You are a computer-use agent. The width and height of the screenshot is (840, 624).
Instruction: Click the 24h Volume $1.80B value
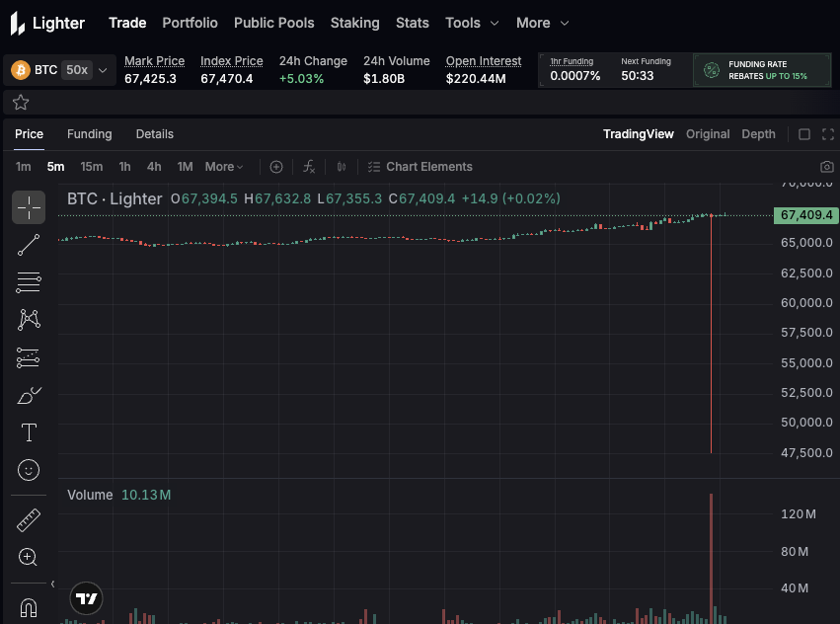384,79
